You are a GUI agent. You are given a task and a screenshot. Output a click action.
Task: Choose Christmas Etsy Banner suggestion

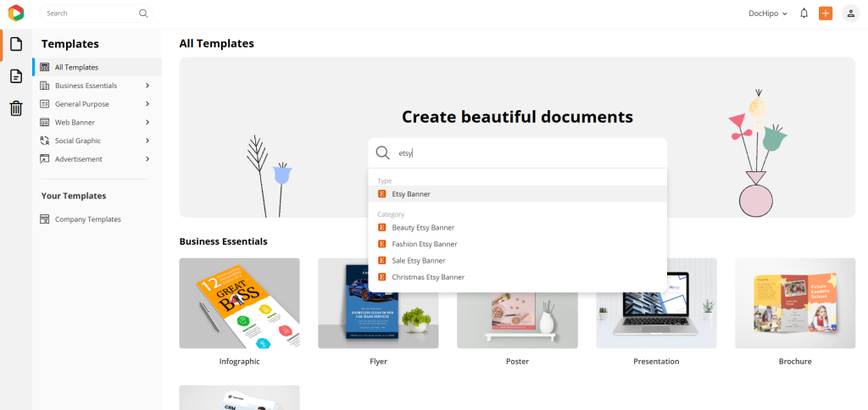(x=518, y=277)
